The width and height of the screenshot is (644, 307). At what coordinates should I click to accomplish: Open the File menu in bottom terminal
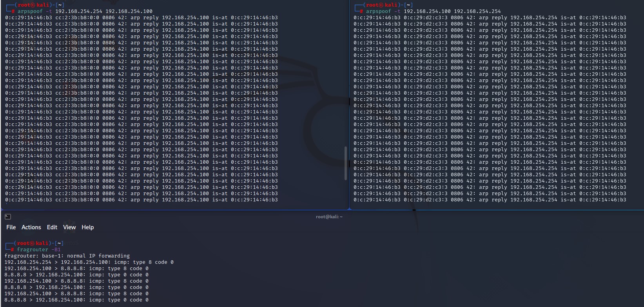(x=11, y=227)
